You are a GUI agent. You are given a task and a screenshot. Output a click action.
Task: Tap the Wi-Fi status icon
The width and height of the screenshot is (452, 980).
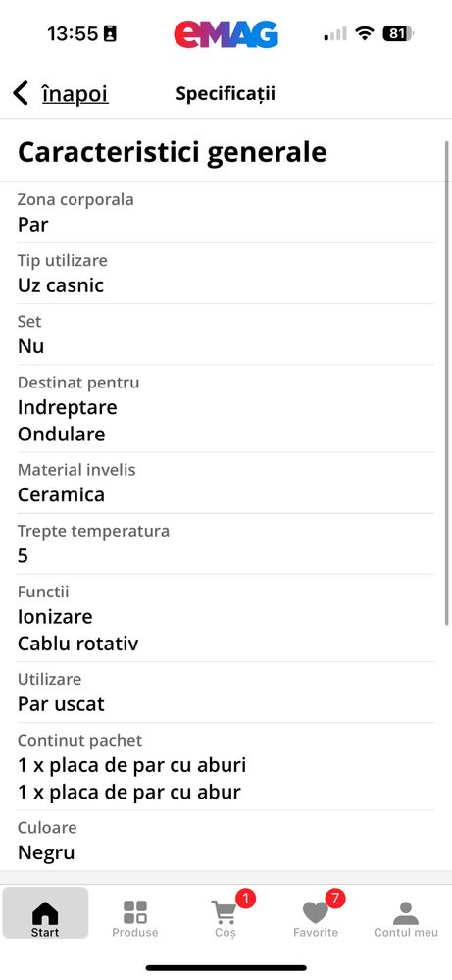click(x=364, y=33)
